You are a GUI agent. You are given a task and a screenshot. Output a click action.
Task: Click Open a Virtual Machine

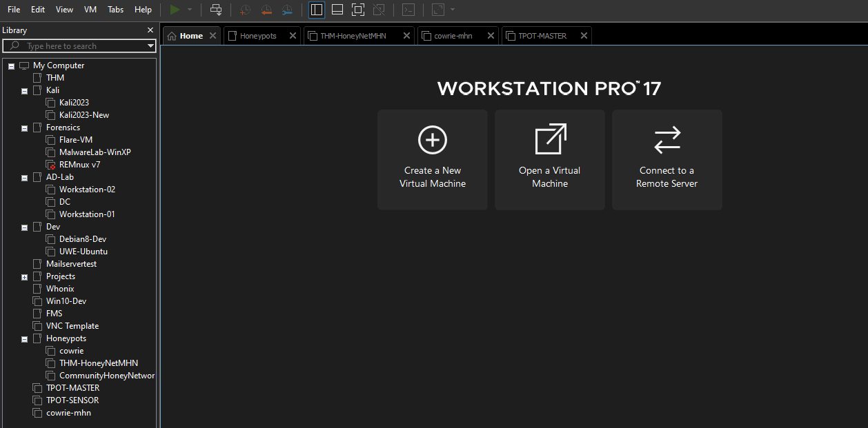pos(550,160)
